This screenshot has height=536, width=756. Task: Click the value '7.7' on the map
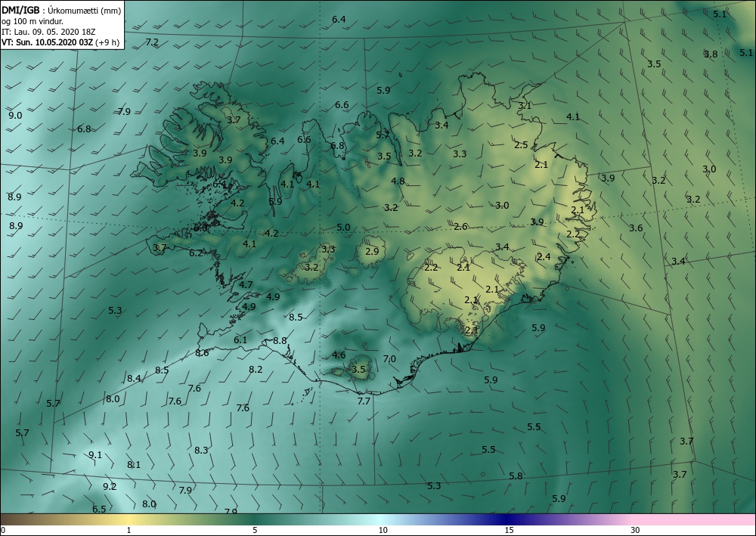[364, 401]
